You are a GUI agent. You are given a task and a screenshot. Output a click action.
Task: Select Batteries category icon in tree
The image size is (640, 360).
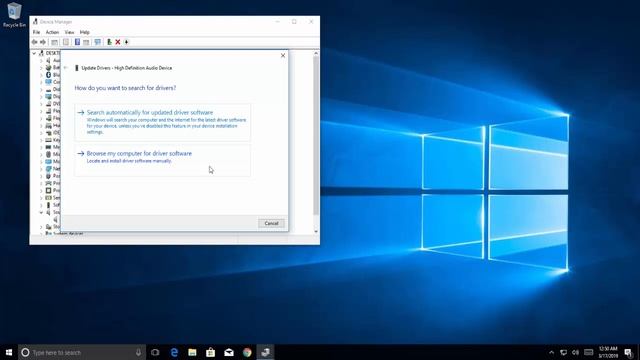coord(48,67)
